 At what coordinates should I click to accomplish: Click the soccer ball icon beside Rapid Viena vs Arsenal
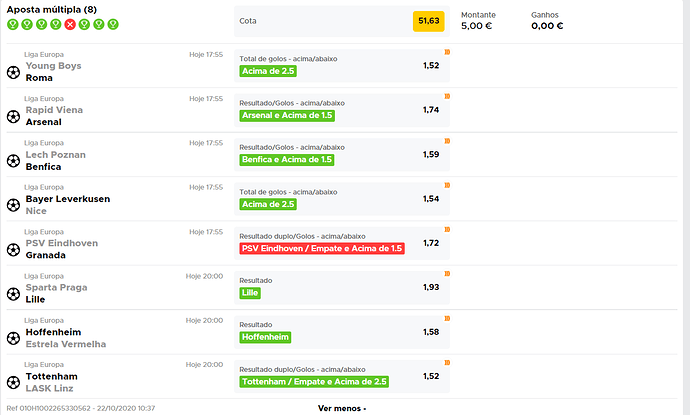pyautogui.click(x=13, y=117)
